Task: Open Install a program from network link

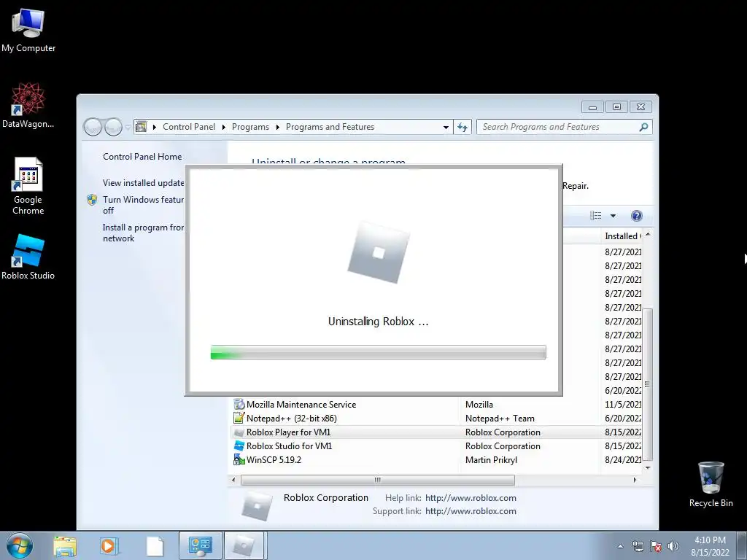Action: (143, 233)
